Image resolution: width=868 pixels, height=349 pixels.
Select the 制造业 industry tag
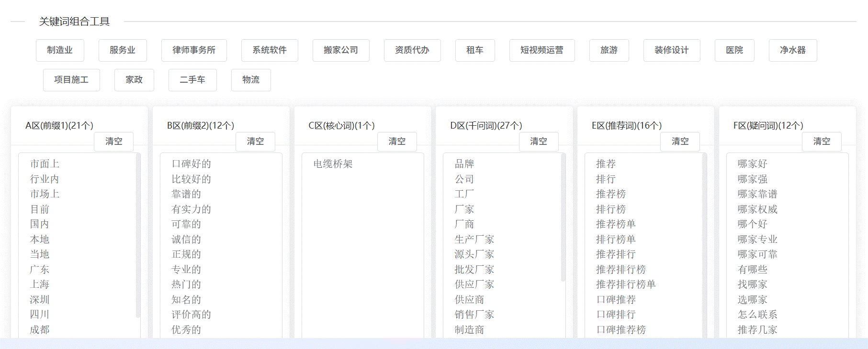60,50
